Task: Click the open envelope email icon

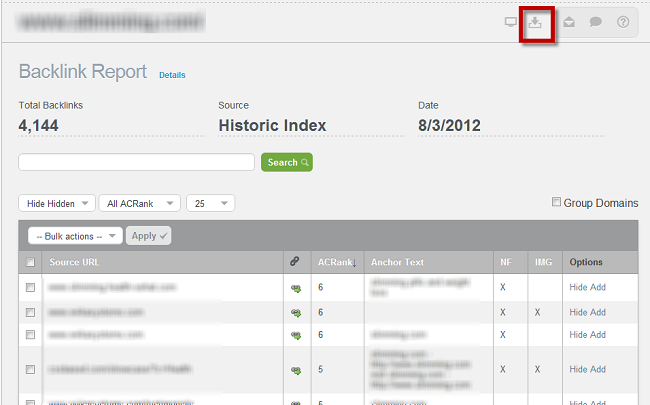Action: click(568, 22)
